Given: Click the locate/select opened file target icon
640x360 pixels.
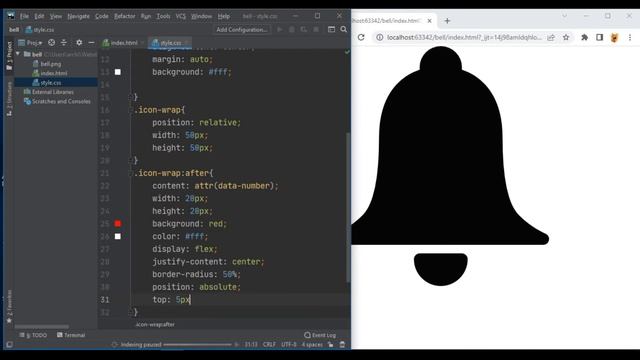Looking at the screenshot, I should pos(51,42).
